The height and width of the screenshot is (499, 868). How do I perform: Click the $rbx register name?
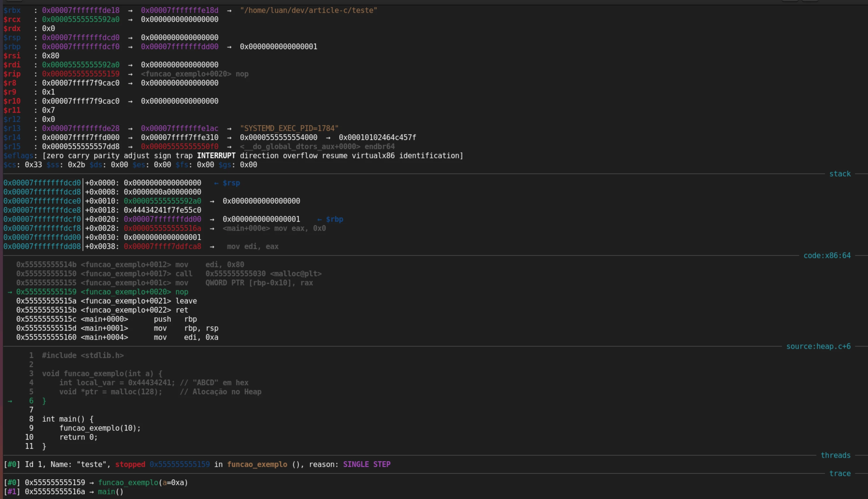12,10
